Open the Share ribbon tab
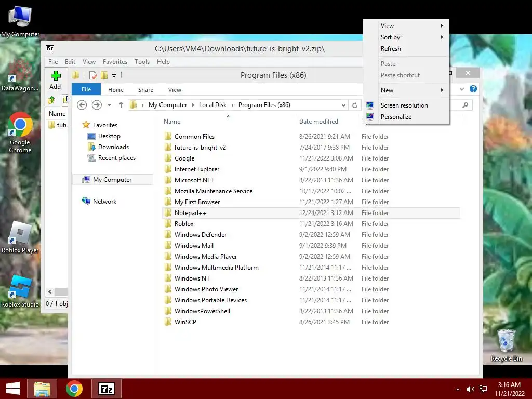This screenshot has height=399, width=532. (145, 89)
